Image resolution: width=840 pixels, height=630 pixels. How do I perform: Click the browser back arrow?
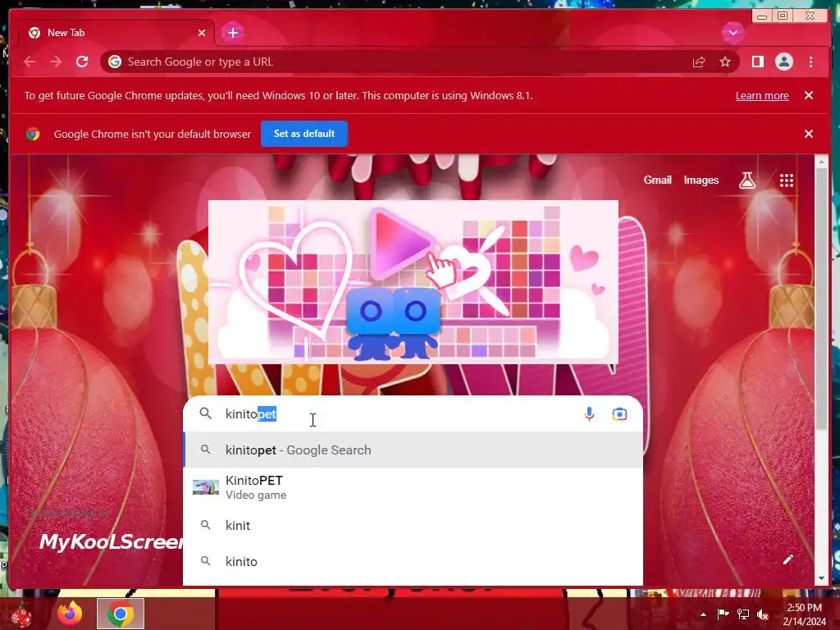click(30, 62)
